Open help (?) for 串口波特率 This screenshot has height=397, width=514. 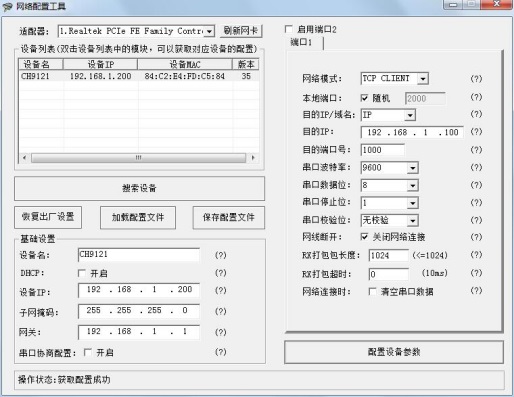[x=476, y=167]
